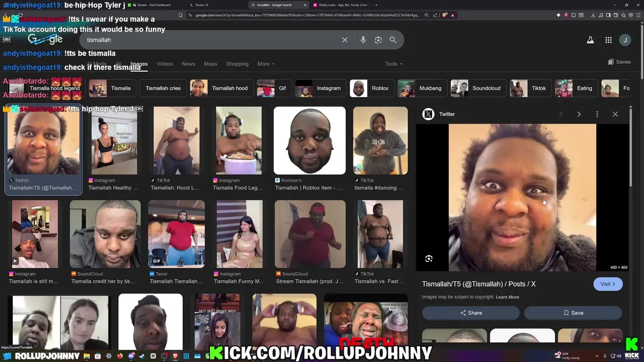Image resolution: width=644 pixels, height=362 pixels.
Task: Open Steam from the taskbar
Action: (x=142, y=356)
